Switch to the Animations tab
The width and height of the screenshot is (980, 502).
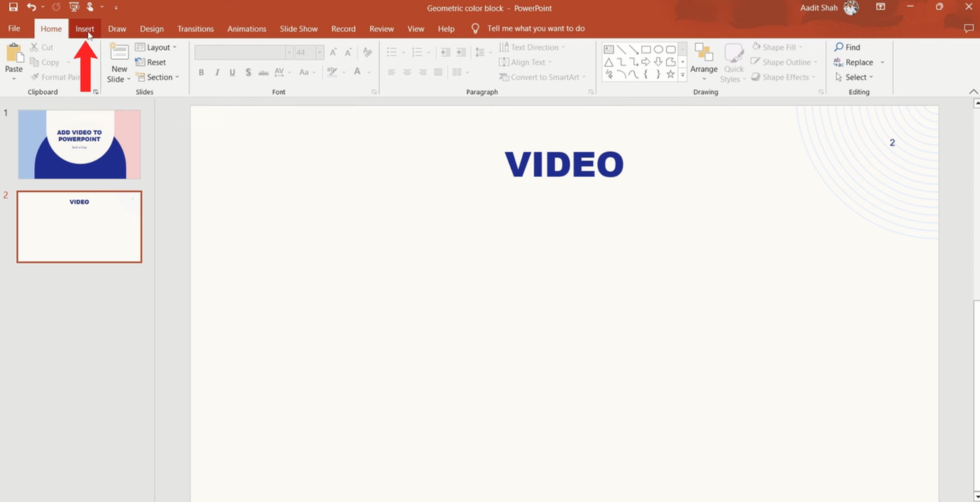tap(247, 28)
